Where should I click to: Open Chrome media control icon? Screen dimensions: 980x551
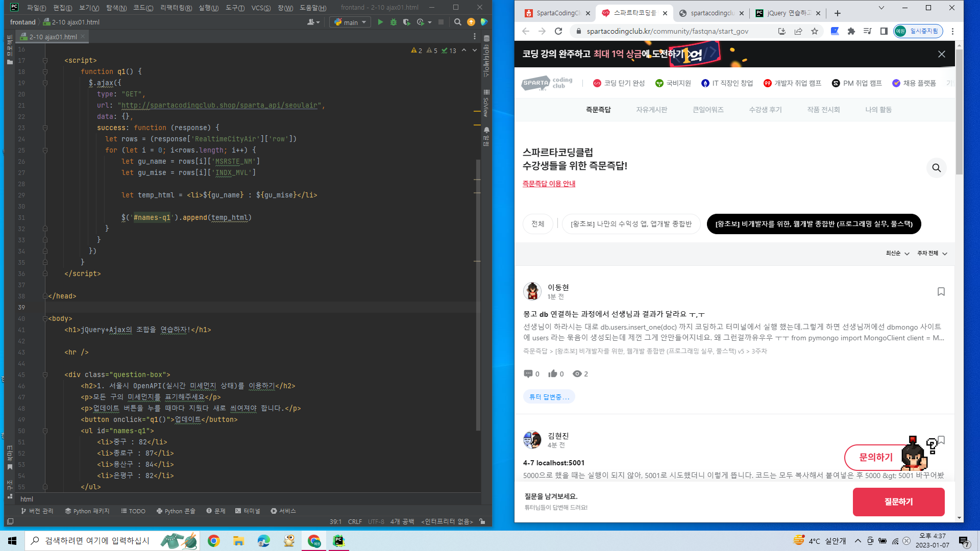click(867, 31)
